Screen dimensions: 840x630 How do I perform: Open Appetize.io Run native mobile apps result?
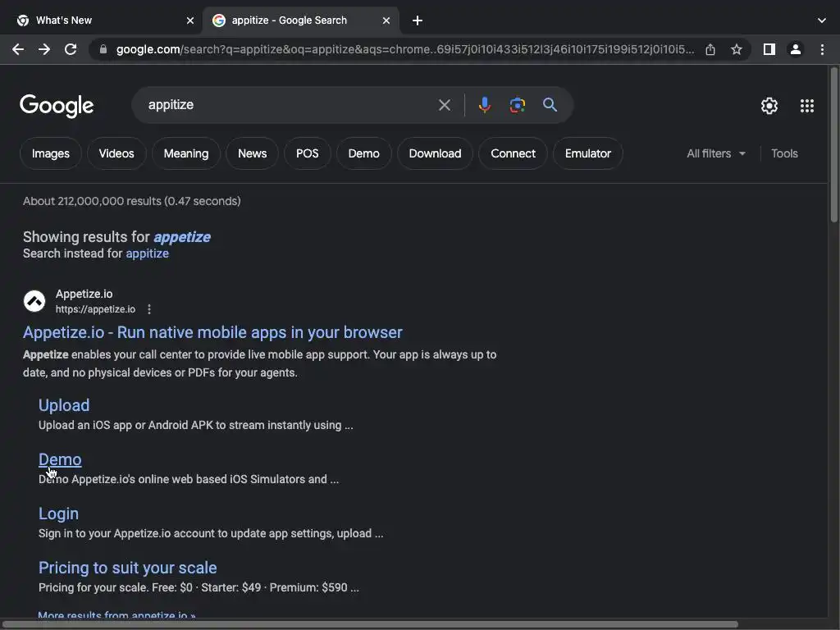(212, 333)
